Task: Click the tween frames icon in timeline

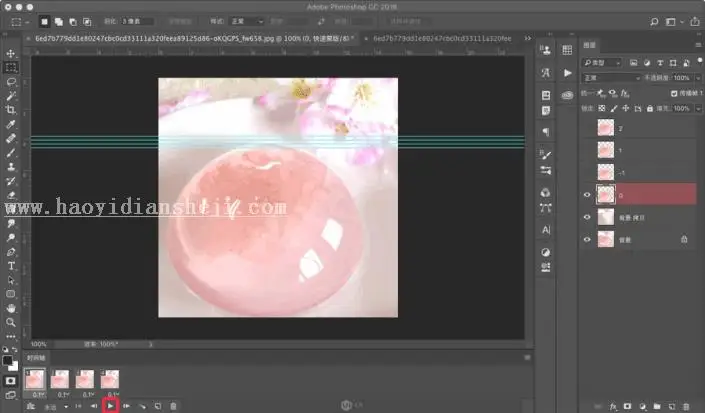Action: coord(142,406)
